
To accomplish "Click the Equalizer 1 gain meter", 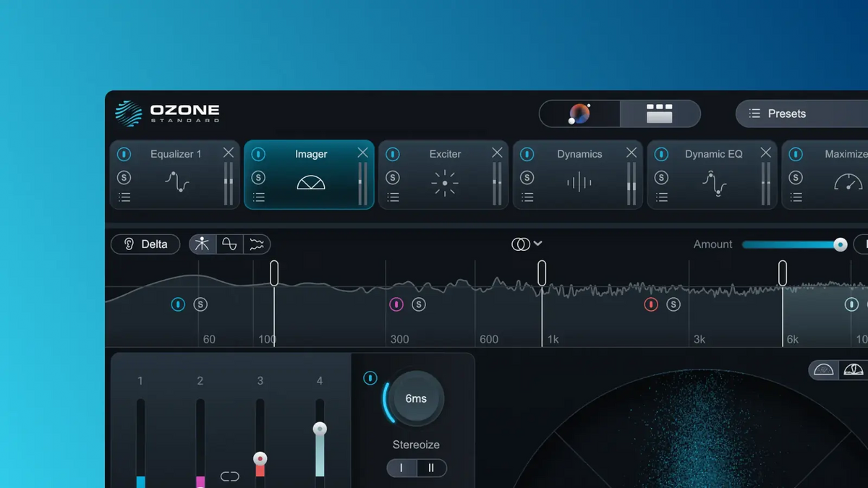I will point(229,183).
